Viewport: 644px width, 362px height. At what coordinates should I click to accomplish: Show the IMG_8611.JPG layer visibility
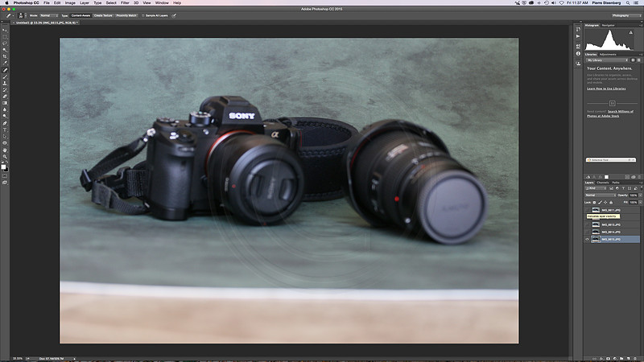[588, 210]
